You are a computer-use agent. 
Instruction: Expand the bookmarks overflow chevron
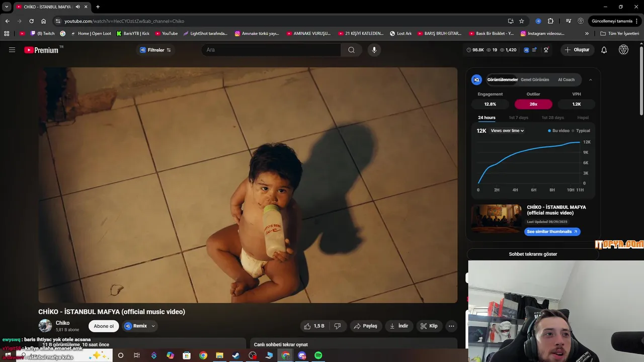click(x=587, y=34)
